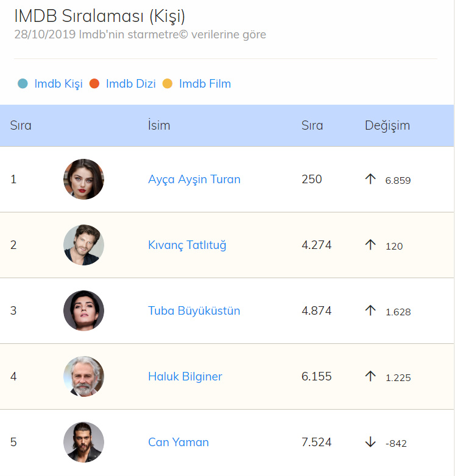Click the Değişim column header

387,126
